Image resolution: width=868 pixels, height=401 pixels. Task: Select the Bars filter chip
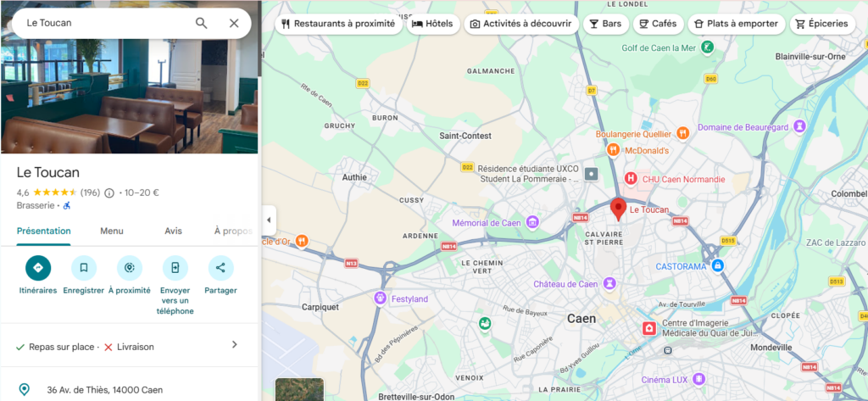click(x=605, y=24)
